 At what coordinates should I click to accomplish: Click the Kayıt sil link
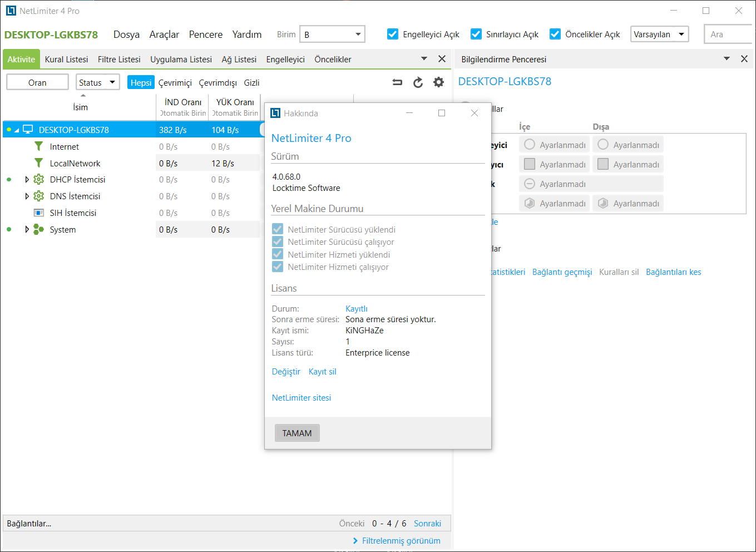click(x=323, y=372)
